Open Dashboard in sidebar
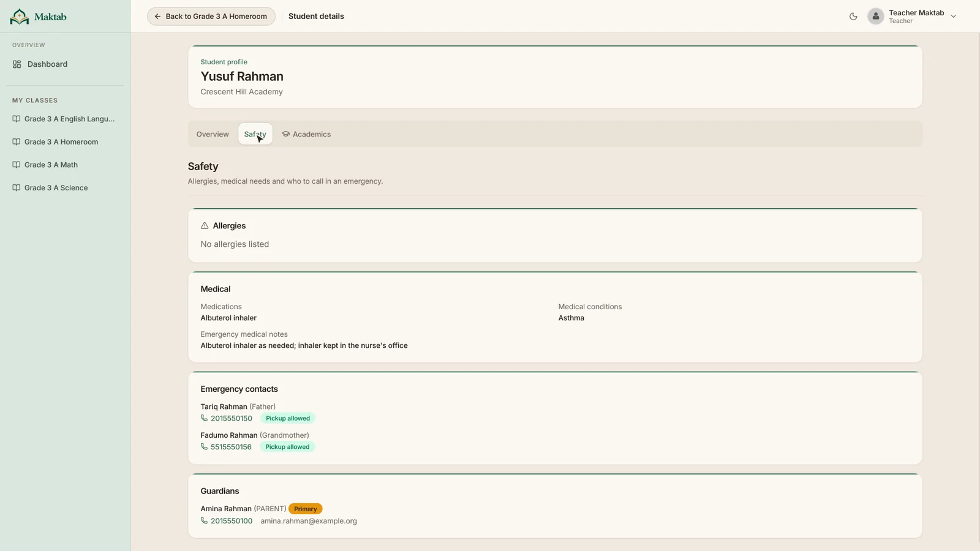 click(x=65, y=64)
